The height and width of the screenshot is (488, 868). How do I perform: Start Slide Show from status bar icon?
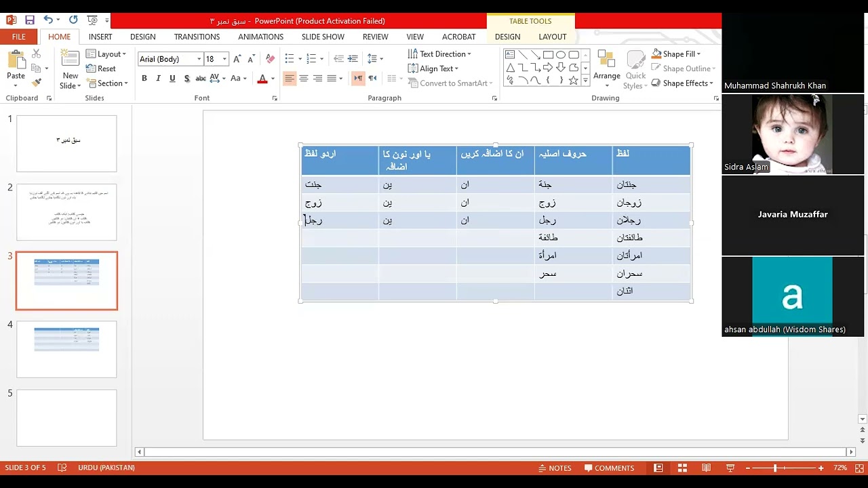[730, 468]
